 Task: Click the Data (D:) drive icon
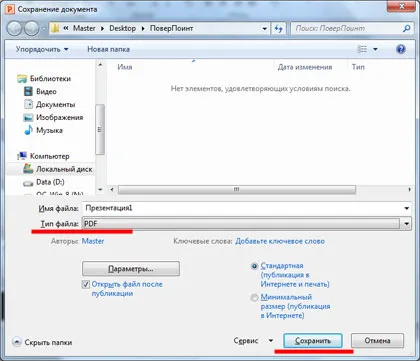pos(28,183)
